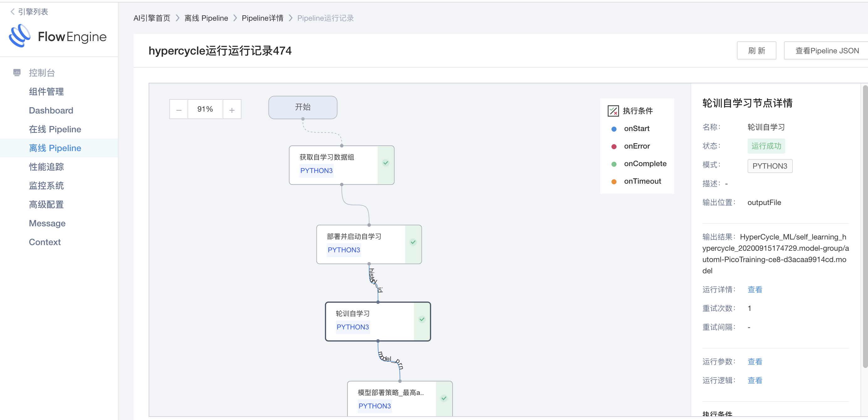Click success checkmark on 模型部署策略 node
868x420 pixels.
[444, 398]
